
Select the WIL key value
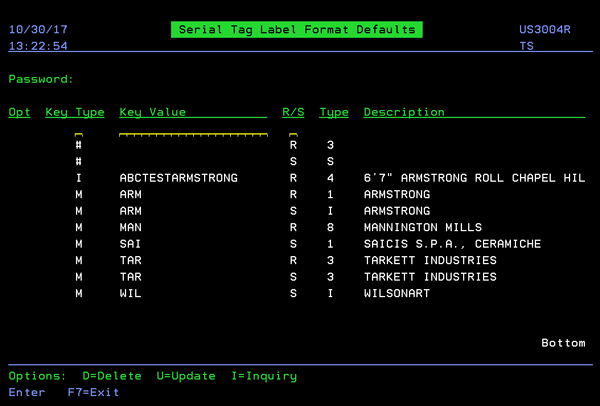pyautogui.click(x=130, y=293)
